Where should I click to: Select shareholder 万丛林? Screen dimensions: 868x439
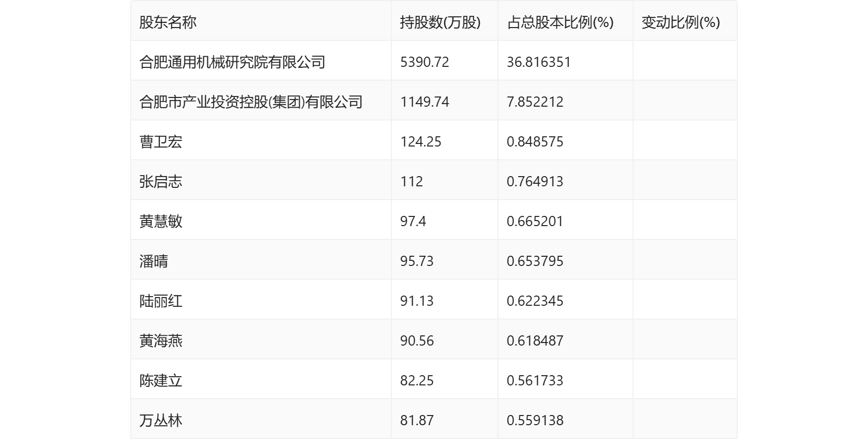click(161, 421)
